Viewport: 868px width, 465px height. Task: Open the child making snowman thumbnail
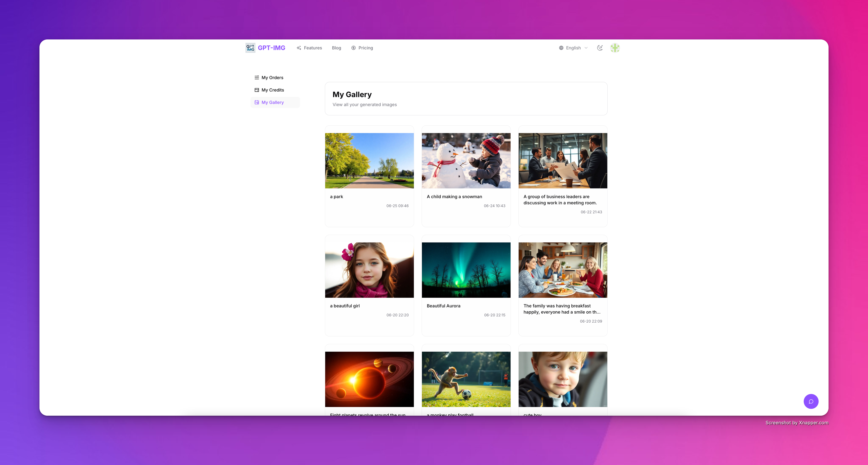click(x=466, y=161)
